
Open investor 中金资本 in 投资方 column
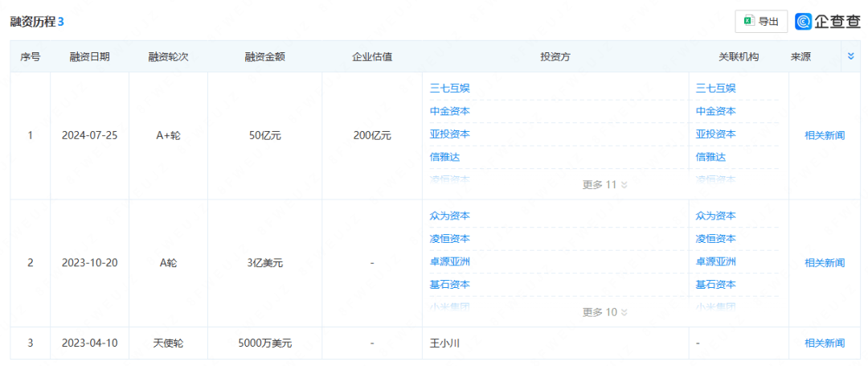[450, 111]
